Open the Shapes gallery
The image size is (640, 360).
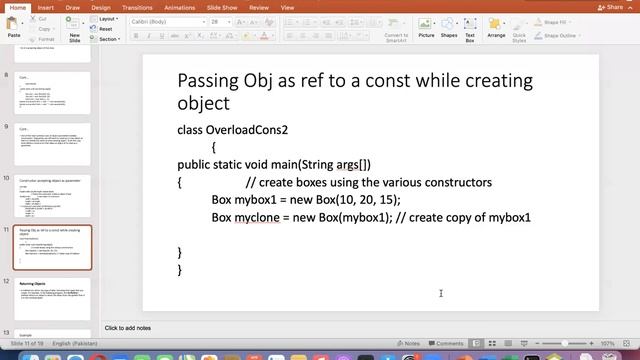(448, 28)
